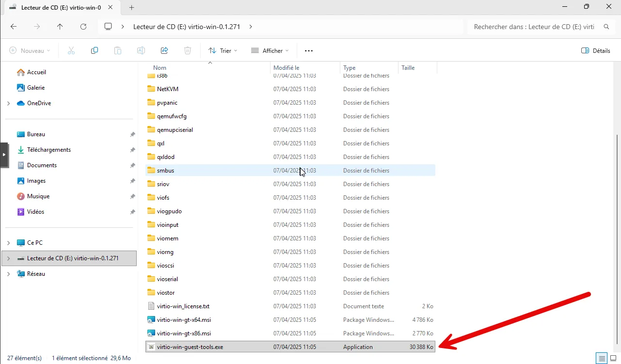Switch to large icons view in status bar
The height and width of the screenshot is (364, 621).
(x=613, y=358)
